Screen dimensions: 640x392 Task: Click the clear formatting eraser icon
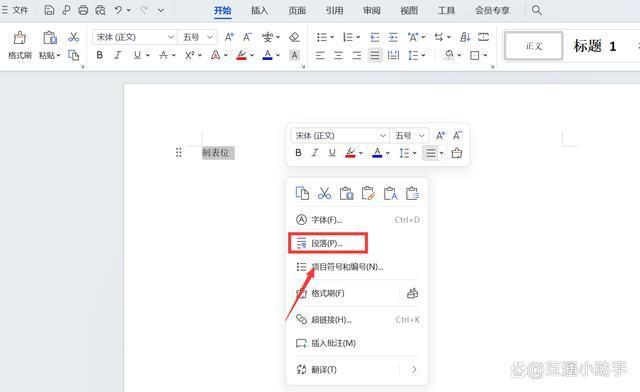click(294, 37)
